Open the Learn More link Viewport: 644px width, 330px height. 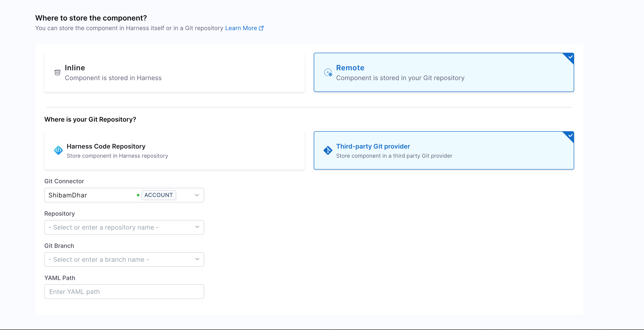(x=241, y=28)
